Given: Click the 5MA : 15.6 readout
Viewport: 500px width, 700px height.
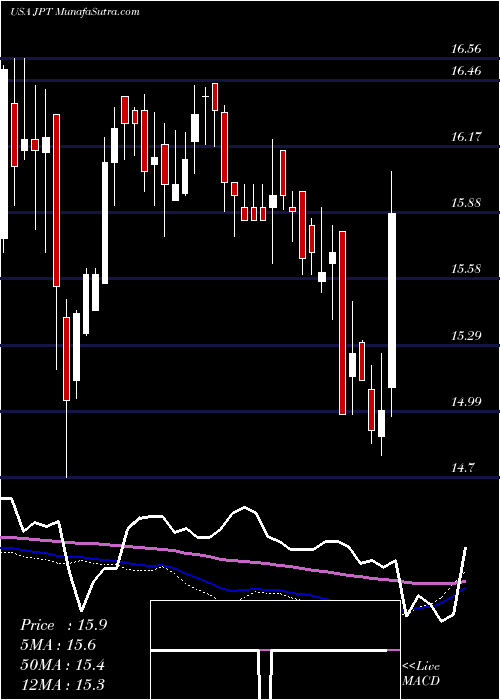Looking at the screenshot, I should coord(58,645).
